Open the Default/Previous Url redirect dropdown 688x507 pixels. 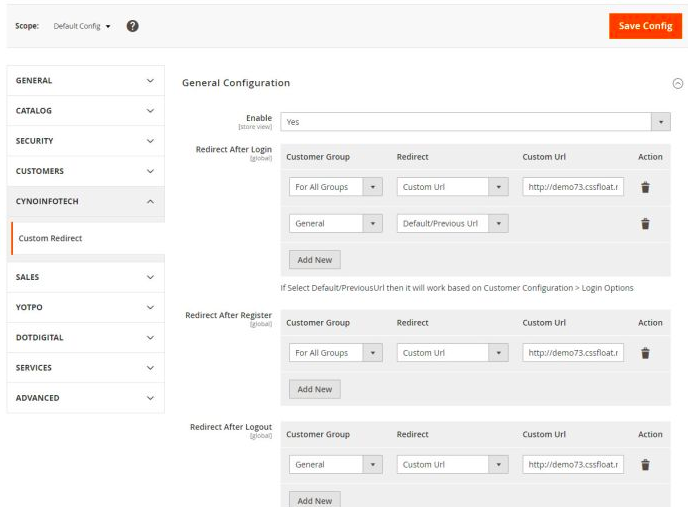pos(452,223)
